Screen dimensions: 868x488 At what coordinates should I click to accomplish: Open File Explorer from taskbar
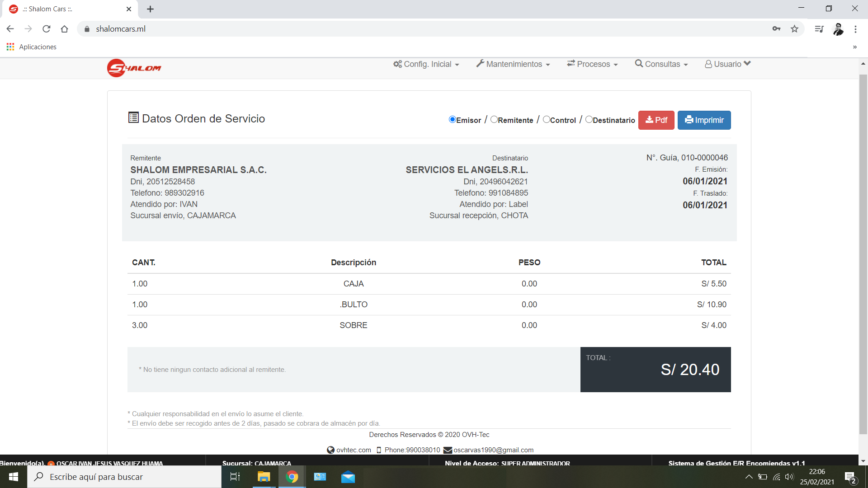pyautogui.click(x=264, y=477)
